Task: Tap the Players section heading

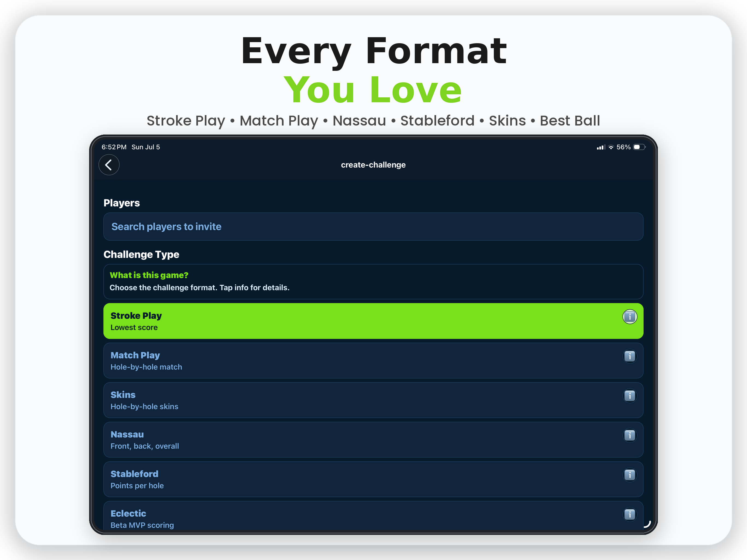Action: tap(122, 203)
